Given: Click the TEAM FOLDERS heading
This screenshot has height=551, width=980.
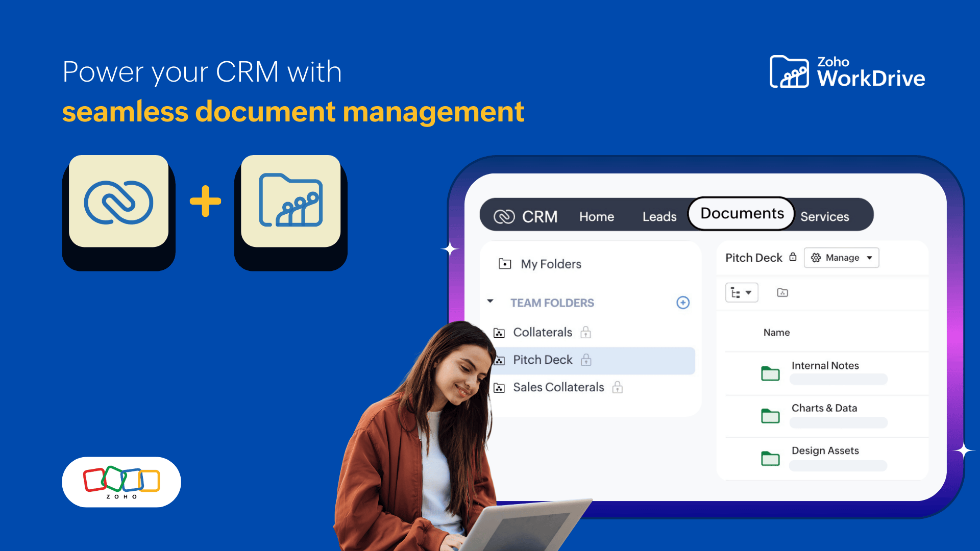Looking at the screenshot, I should click(552, 303).
